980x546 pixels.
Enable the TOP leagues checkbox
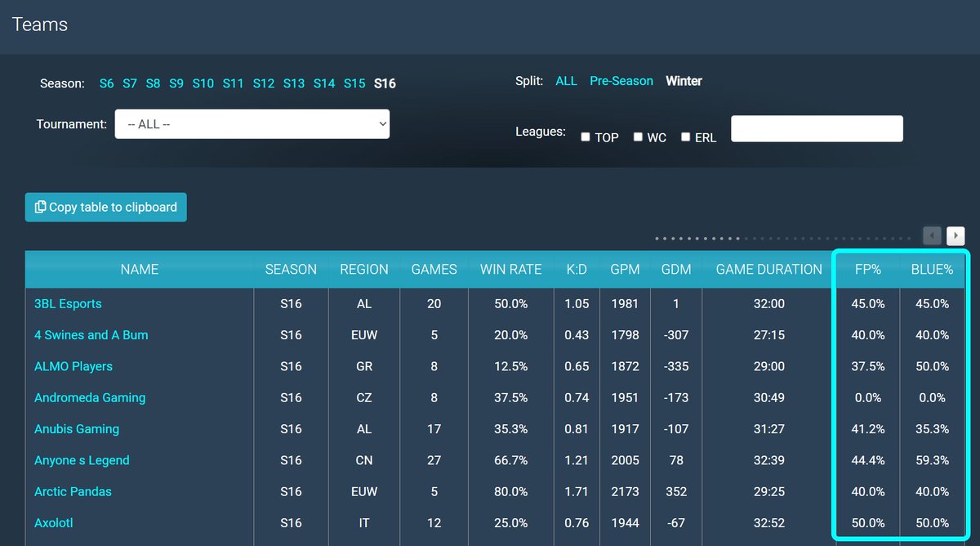click(586, 137)
